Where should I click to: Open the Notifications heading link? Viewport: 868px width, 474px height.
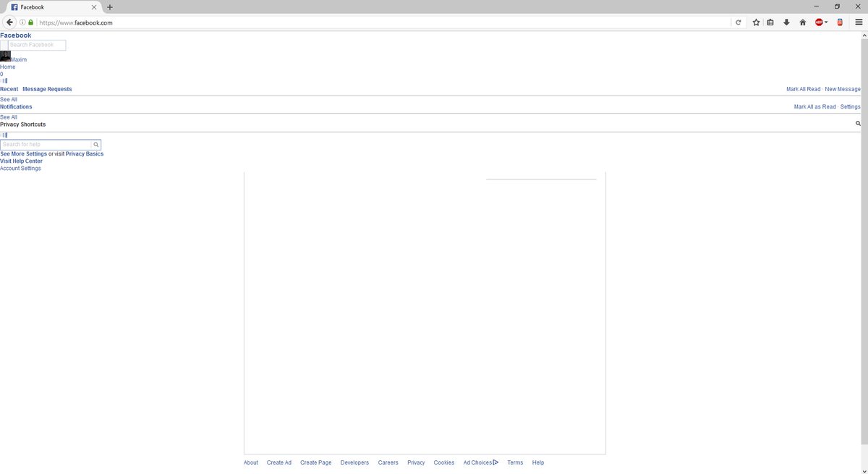16,106
